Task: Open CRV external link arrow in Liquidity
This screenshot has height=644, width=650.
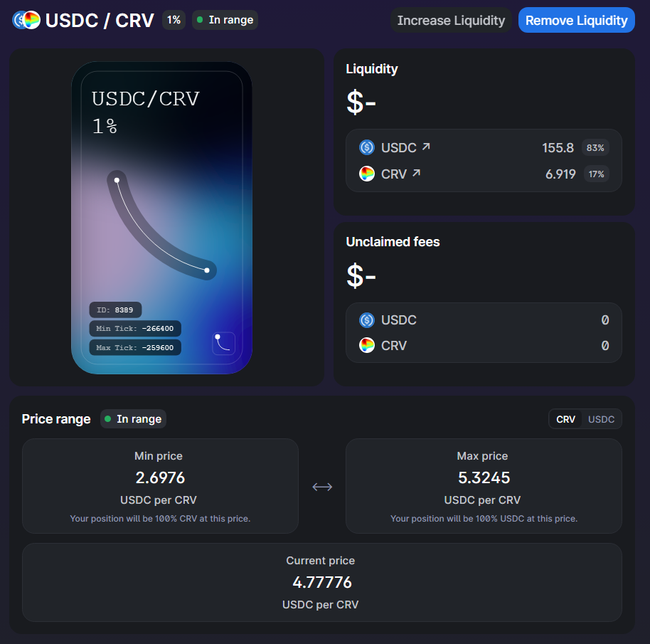Action: (416, 174)
